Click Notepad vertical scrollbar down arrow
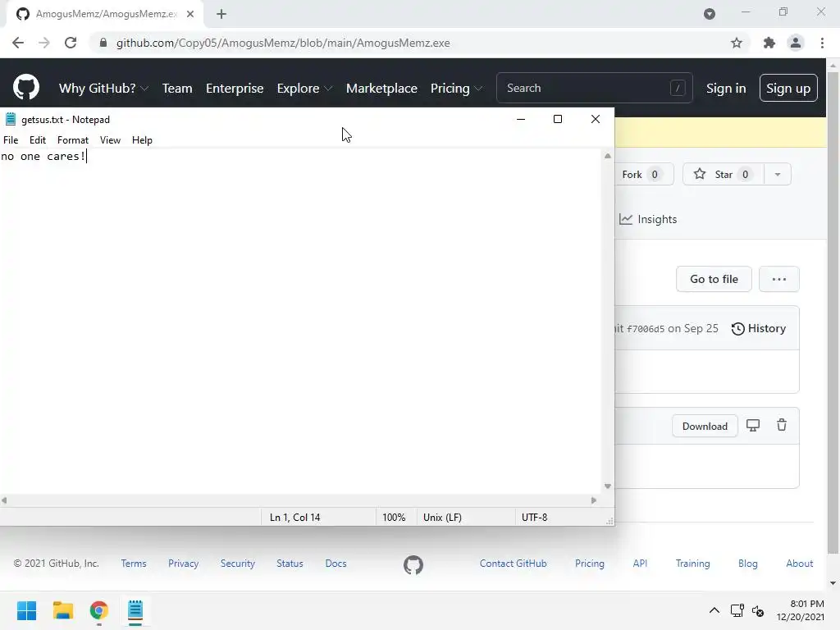The height and width of the screenshot is (630, 840). pos(608,486)
